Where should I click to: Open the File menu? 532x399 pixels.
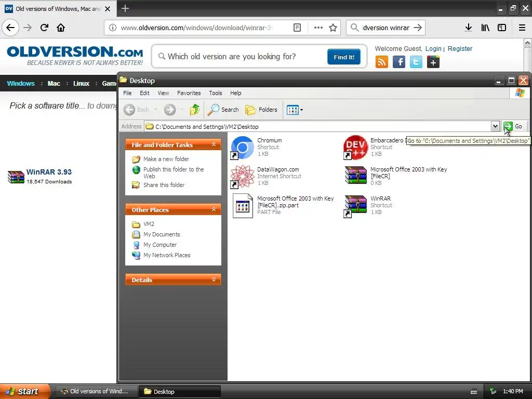click(127, 93)
